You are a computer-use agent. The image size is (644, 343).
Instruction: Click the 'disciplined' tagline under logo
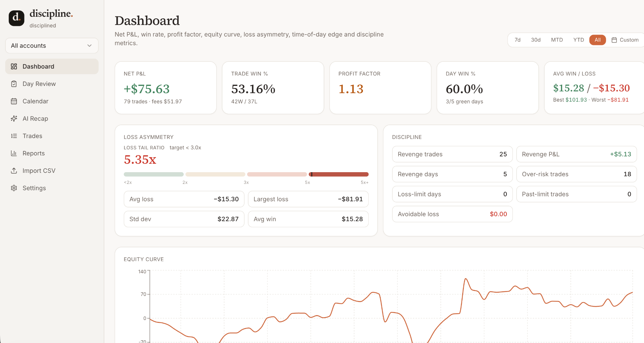point(43,26)
